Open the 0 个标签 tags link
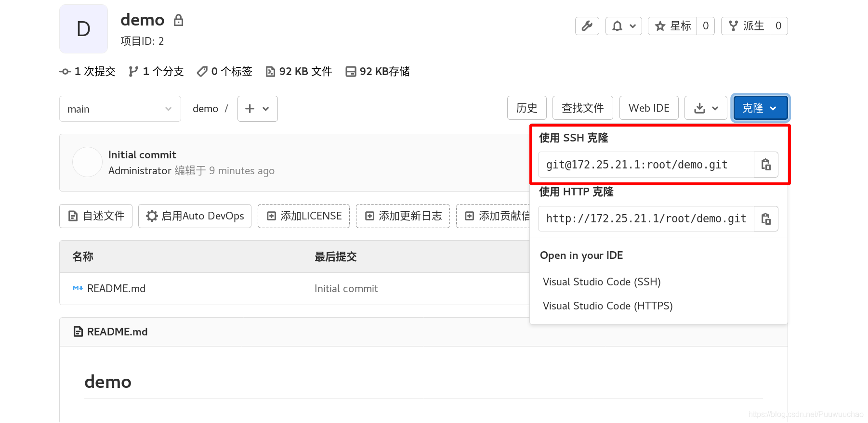Image resolution: width=868 pixels, height=423 pixels. [224, 72]
